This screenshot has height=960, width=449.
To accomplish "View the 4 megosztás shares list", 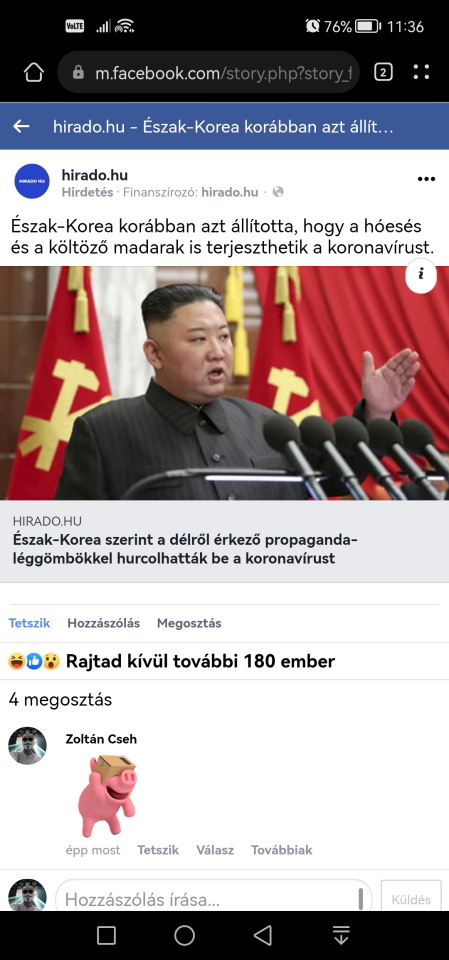I will [x=60, y=700].
